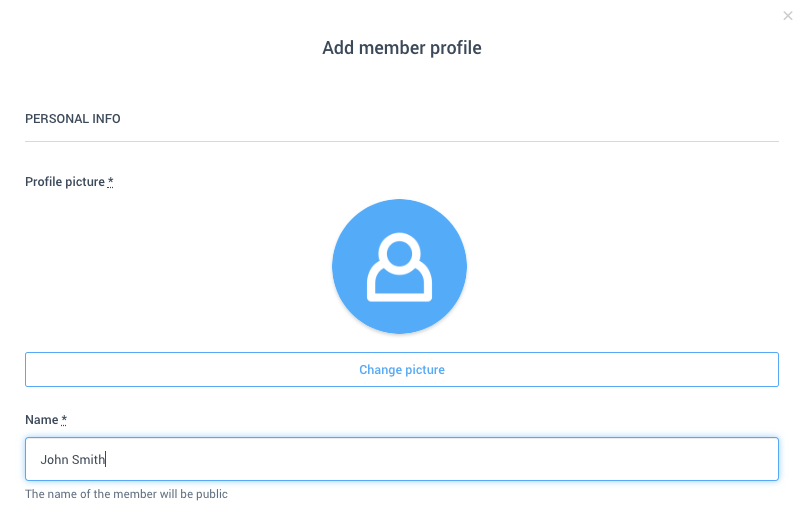Focus the Name input field
Viewport: 805px width, 506px height.
pos(402,459)
